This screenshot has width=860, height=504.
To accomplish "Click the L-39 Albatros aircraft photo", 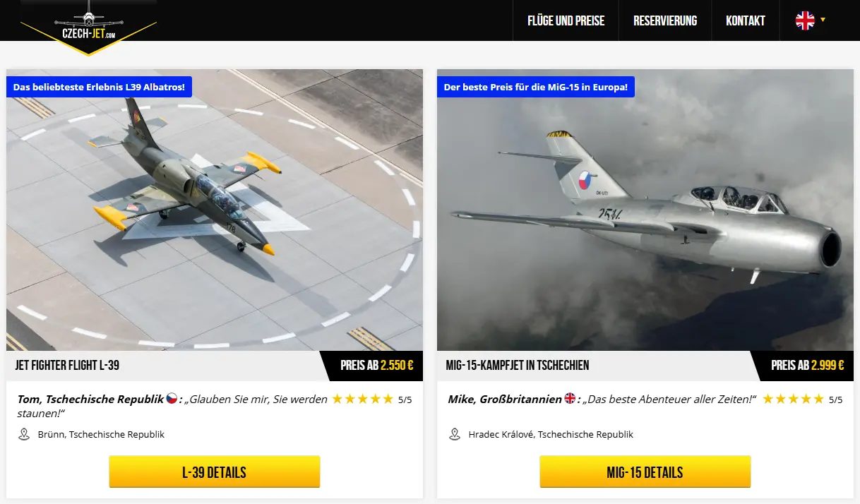I will [215, 210].
